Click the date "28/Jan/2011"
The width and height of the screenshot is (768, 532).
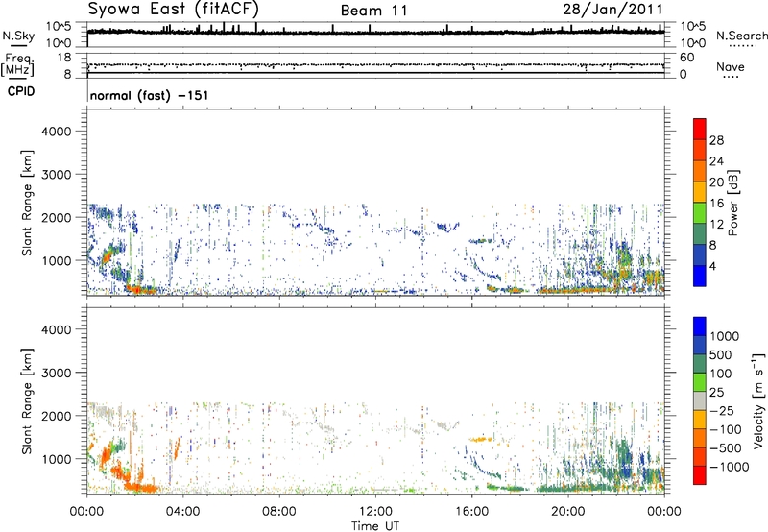click(x=612, y=9)
